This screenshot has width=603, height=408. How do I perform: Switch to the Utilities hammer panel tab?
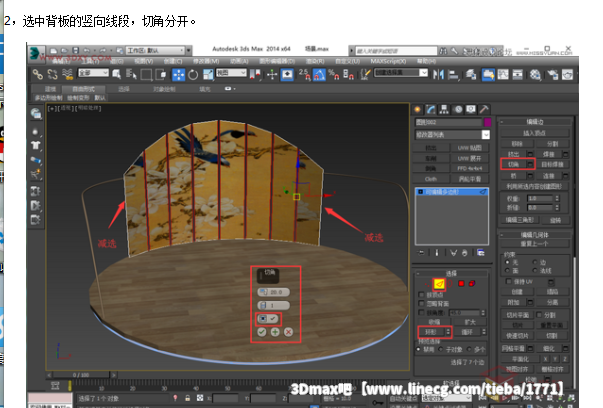[x=484, y=110]
